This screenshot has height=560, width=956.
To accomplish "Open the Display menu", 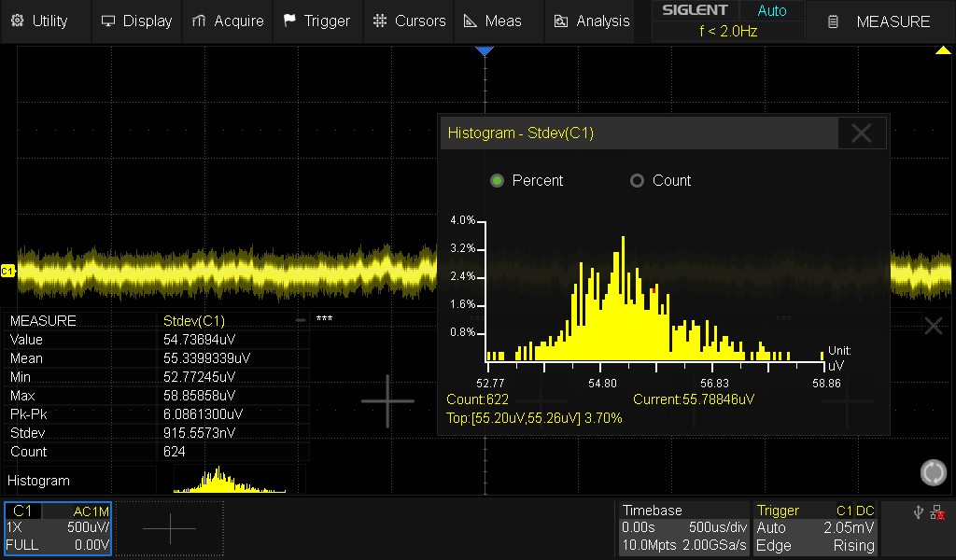I will click(x=136, y=21).
